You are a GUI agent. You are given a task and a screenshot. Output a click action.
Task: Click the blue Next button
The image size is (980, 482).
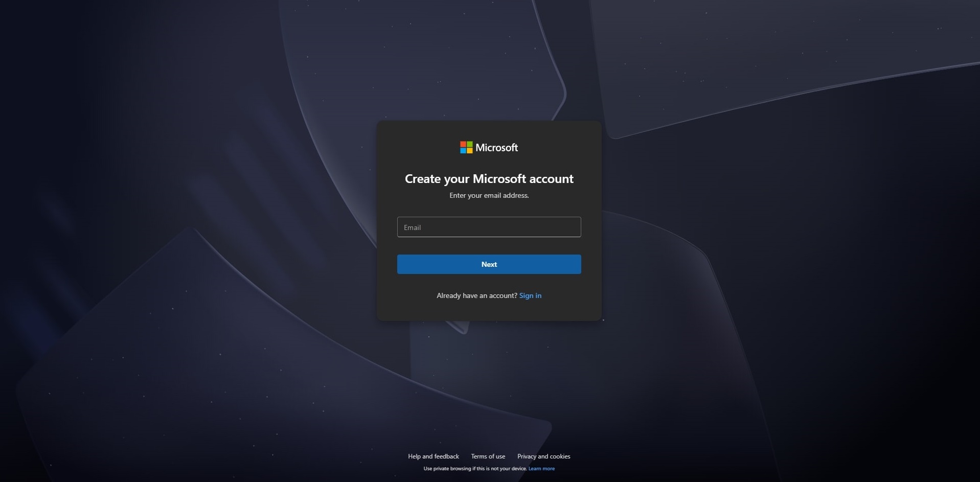489,264
